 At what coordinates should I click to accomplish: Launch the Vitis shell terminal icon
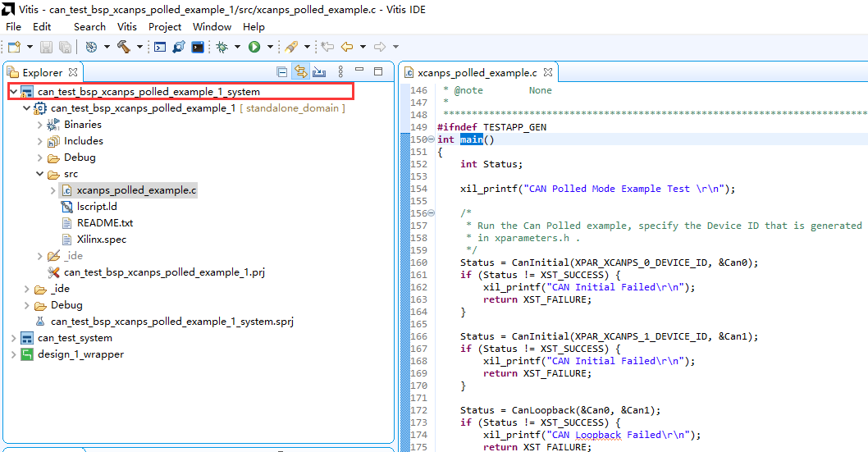point(198,47)
